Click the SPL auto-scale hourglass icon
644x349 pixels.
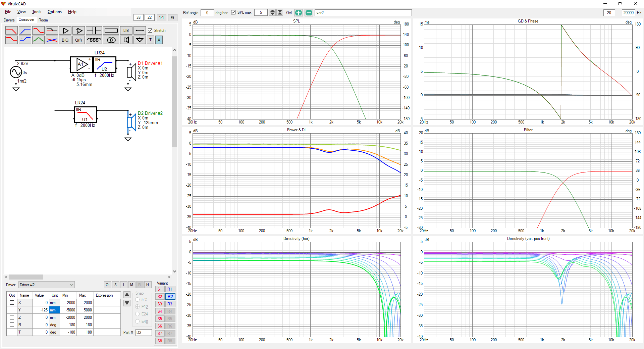coord(280,12)
